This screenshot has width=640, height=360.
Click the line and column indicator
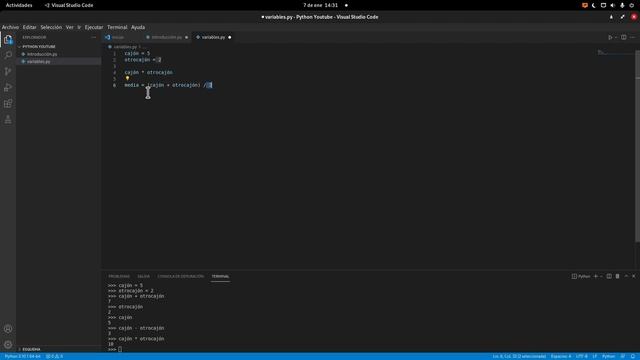(519, 356)
